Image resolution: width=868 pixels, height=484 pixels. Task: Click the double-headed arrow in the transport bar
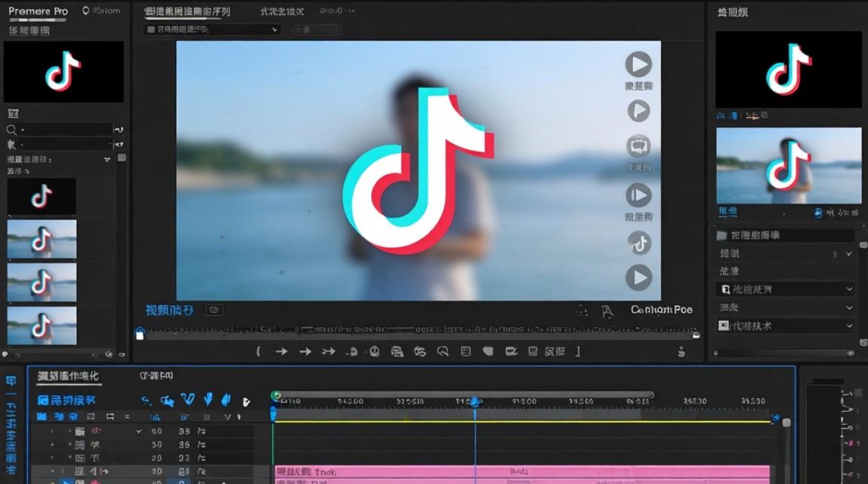(x=329, y=351)
